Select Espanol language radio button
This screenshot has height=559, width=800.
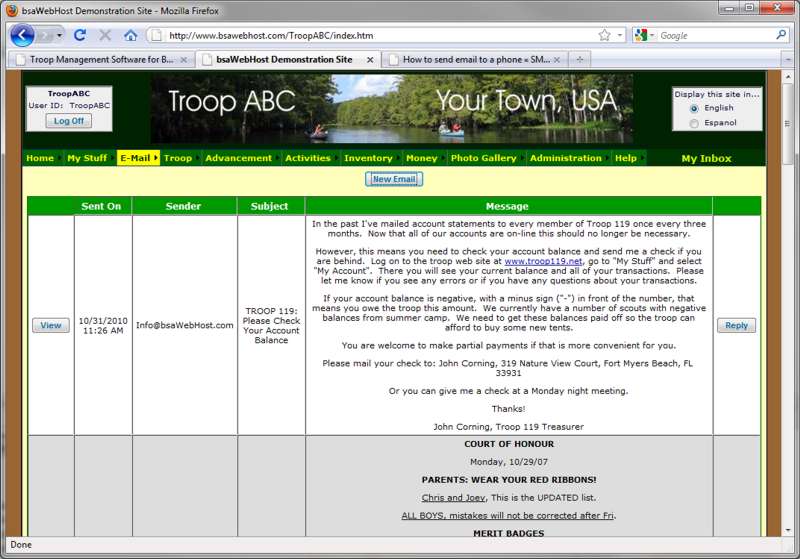click(x=694, y=123)
